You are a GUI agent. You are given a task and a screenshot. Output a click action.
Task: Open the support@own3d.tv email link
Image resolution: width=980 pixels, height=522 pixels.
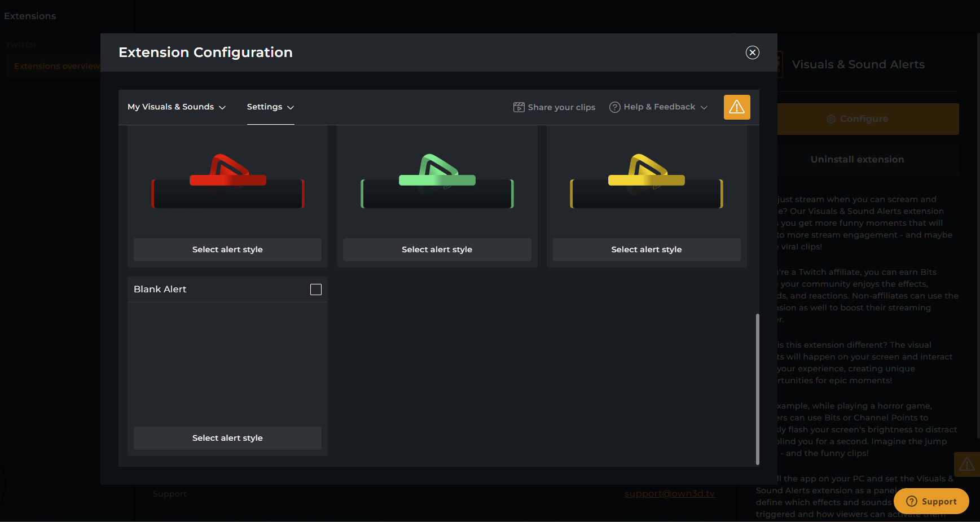670,494
